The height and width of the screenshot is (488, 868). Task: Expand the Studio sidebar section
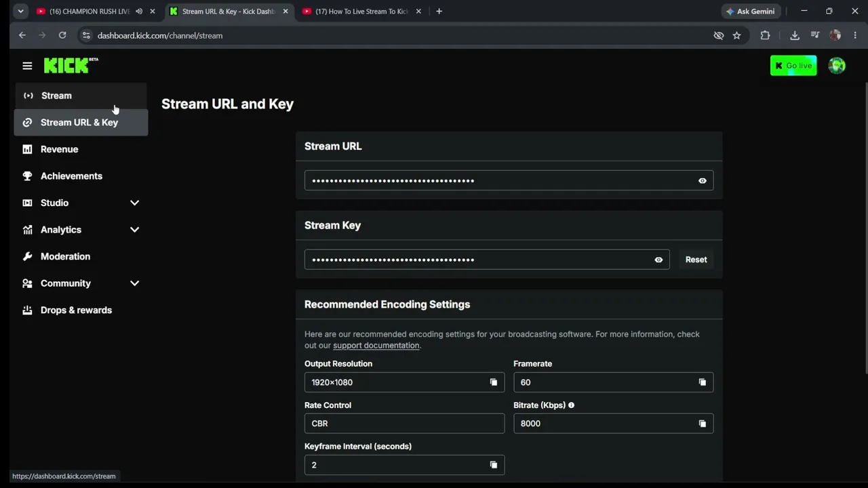(x=134, y=203)
